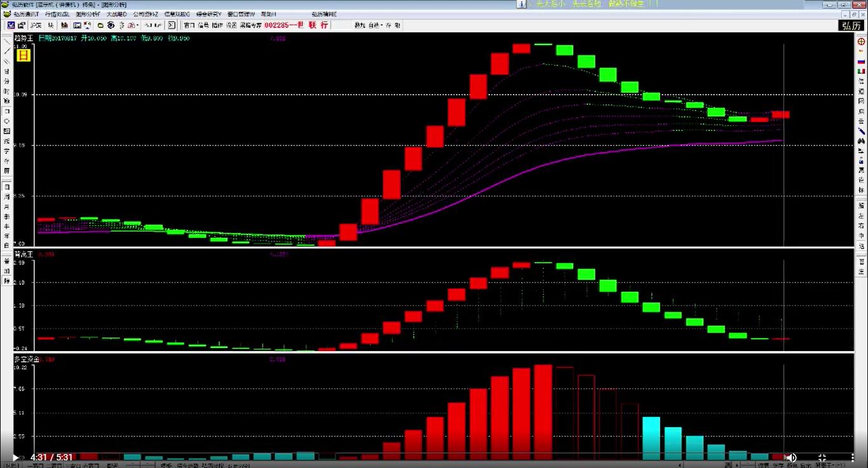Select the circle drawing tool in left sidebar
Image resolution: width=868 pixels, height=468 pixels.
pos(7,121)
